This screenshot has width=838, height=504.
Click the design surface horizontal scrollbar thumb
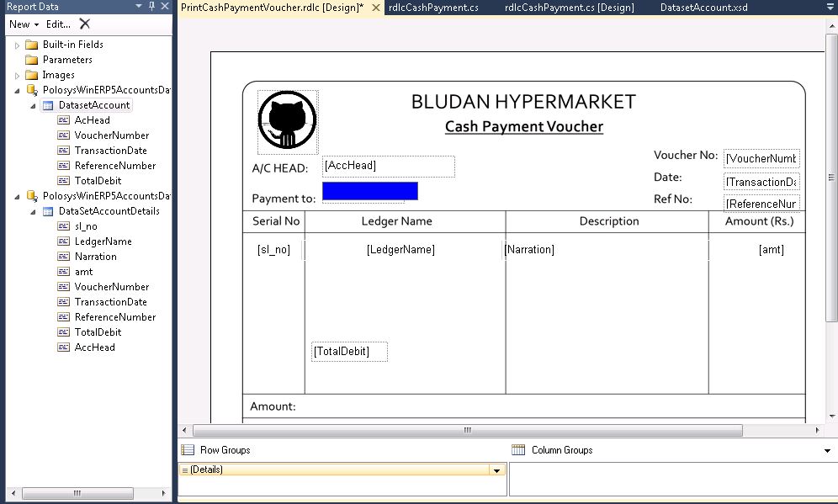point(468,430)
